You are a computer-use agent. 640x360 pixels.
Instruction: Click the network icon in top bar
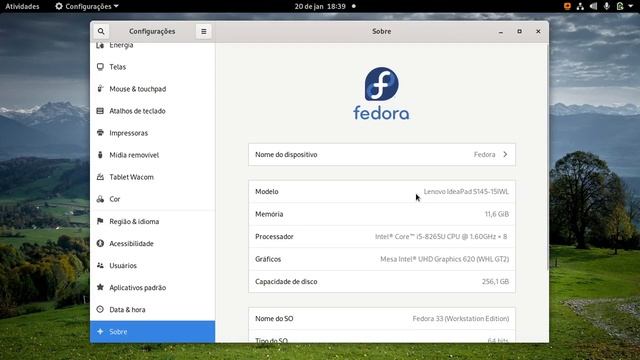coord(580,6)
